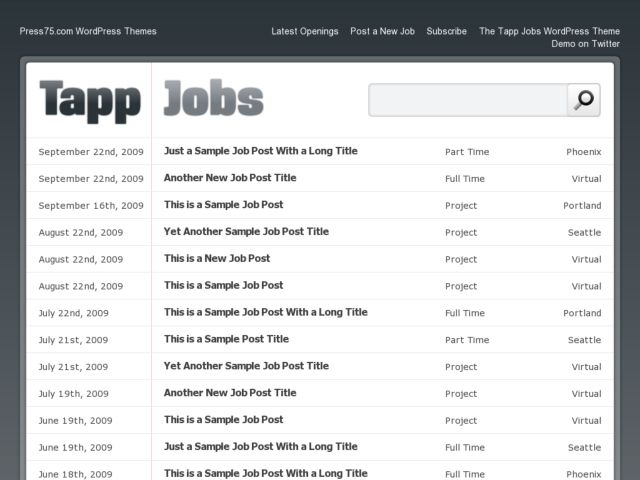Viewport: 640px width, 480px height.
Task: Open the June 19th Virtual project job post
Action: coord(224,420)
